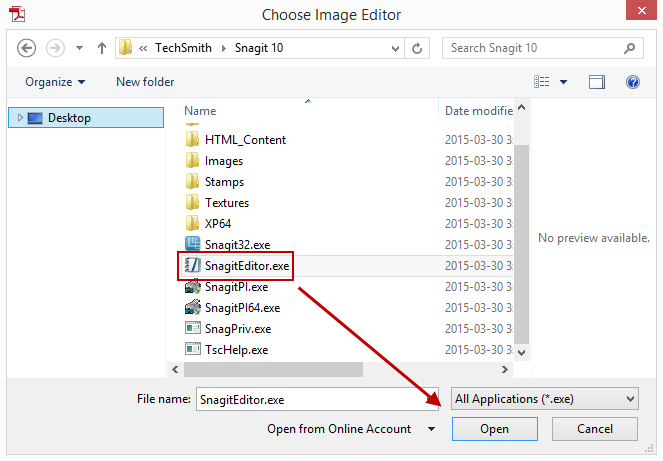Screen dimensions: 663x461
Task: Click the scroll up arrow of file list
Action: (x=521, y=108)
